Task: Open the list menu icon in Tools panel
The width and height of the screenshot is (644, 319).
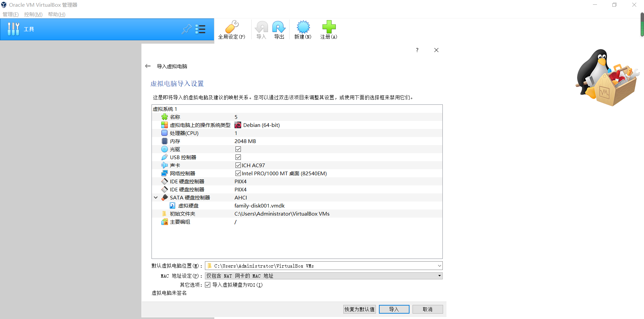Action: click(201, 29)
